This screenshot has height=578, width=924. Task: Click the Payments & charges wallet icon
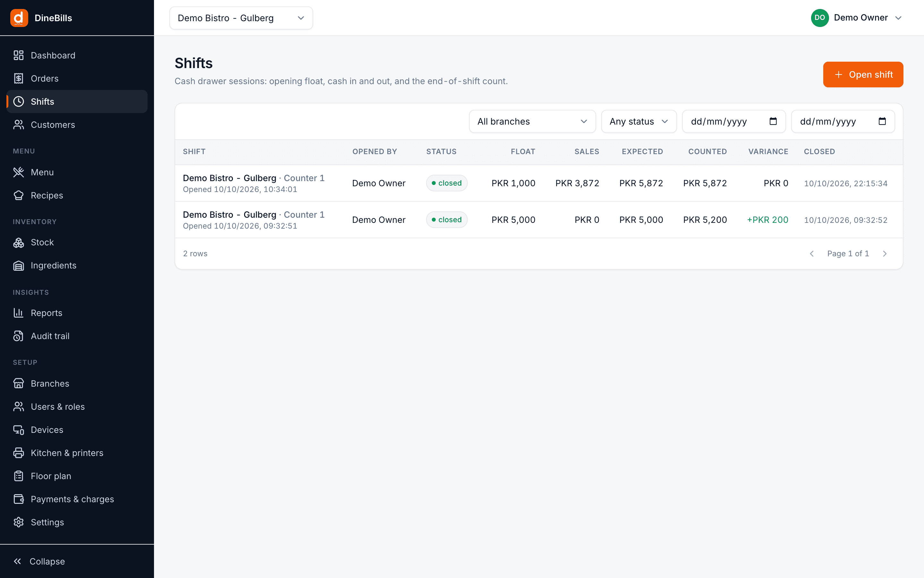click(x=18, y=499)
